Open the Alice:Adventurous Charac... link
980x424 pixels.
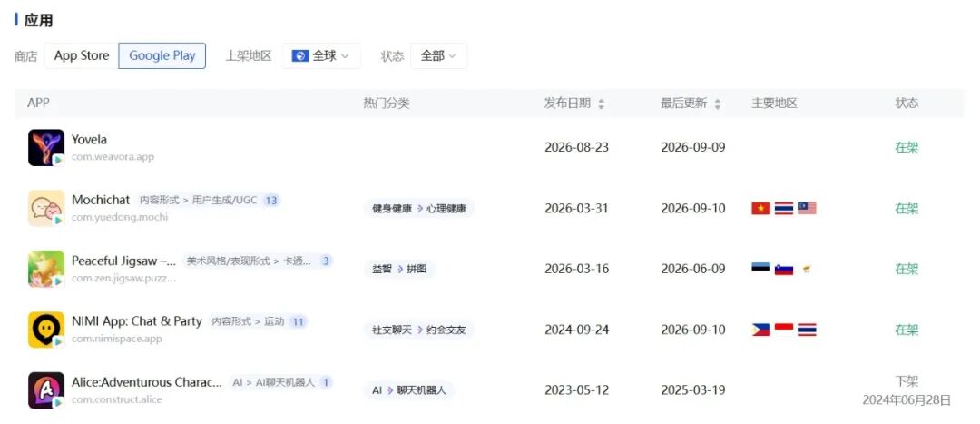pos(147,382)
